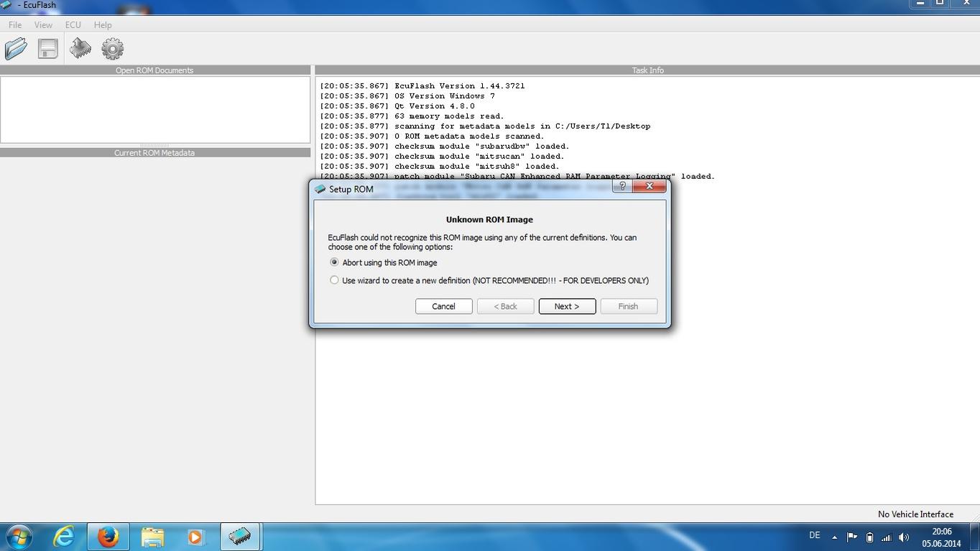Click the checksum module subarudbw line
The width and height of the screenshot is (980, 551).
tap(445, 146)
